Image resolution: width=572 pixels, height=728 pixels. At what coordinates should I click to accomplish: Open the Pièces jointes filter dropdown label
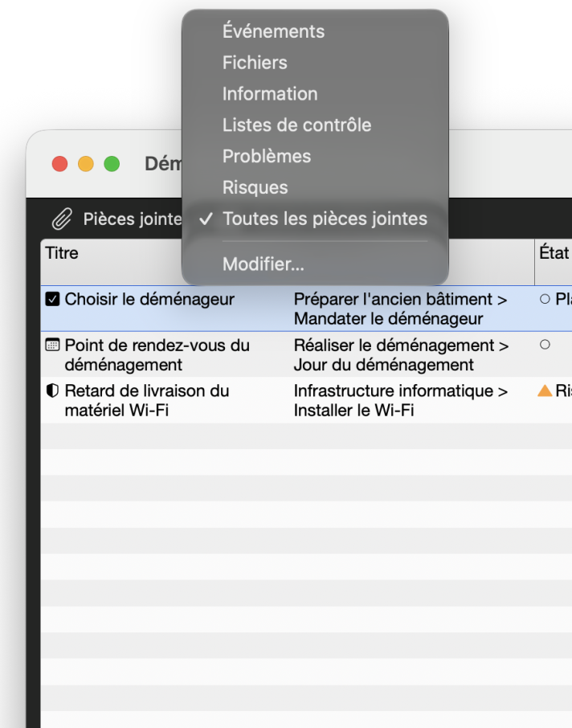pyautogui.click(x=133, y=219)
